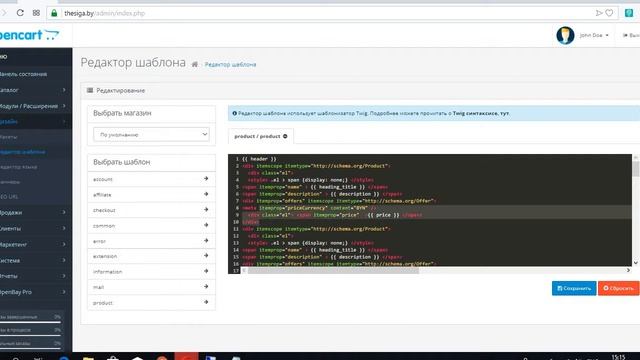Image resolution: width=640 pixels, height=360 pixels.
Task: Open the product template folder
Action: [x=151, y=302]
